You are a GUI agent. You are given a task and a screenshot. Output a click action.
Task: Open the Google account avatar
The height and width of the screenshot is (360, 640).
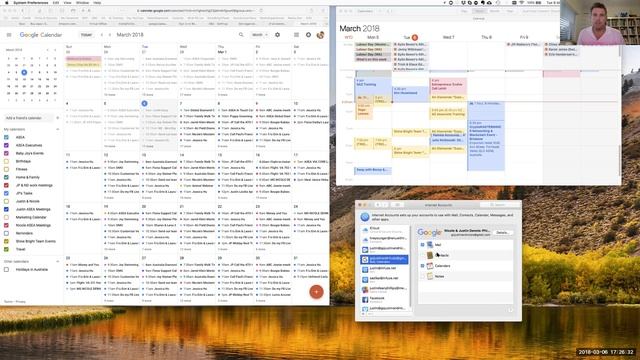(320, 35)
